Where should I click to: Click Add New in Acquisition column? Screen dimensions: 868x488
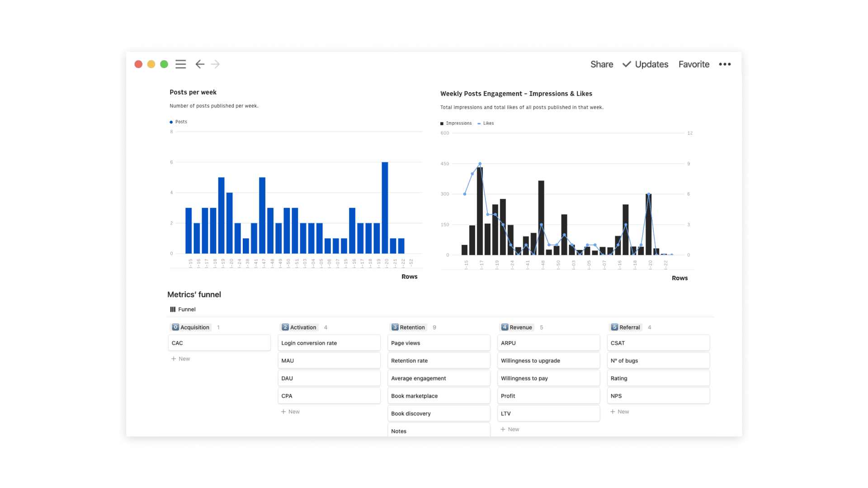tap(181, 358)
